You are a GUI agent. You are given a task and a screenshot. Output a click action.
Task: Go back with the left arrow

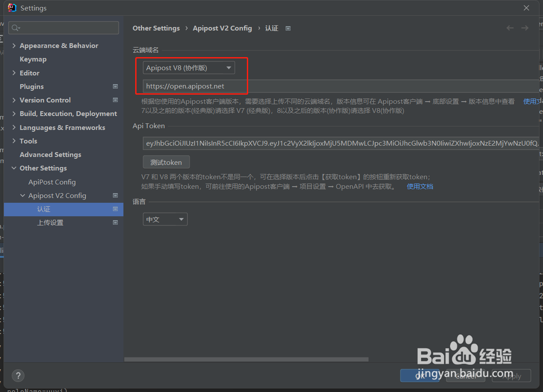pyautogui.click(x=510, y=28)
